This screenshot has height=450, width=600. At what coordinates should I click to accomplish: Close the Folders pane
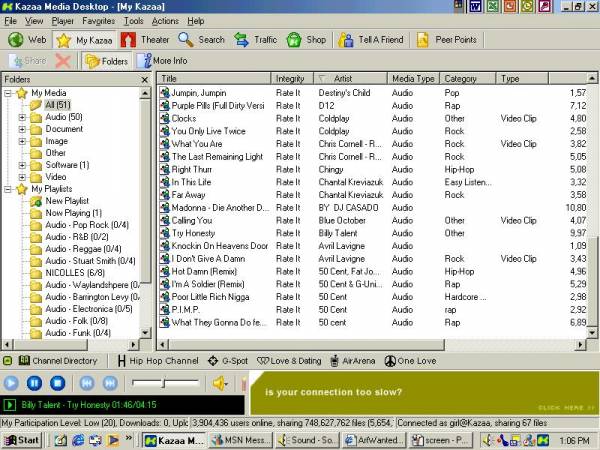pos(145,80)
